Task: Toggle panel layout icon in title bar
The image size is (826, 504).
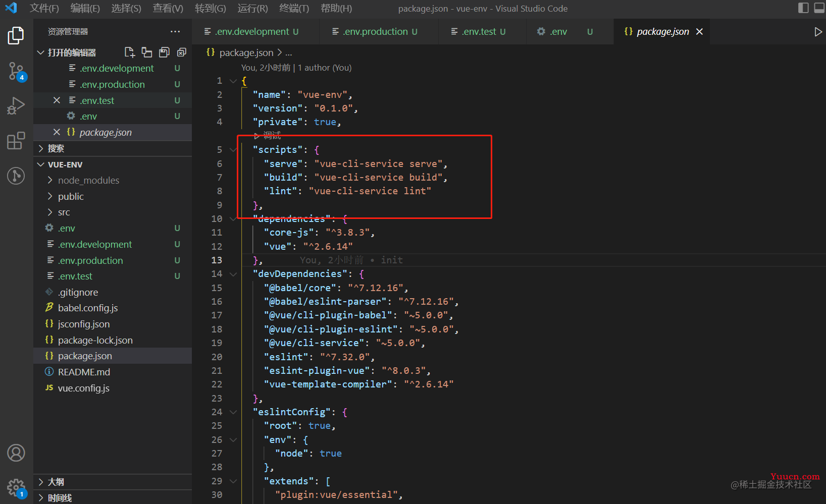Action: [819, 8]
